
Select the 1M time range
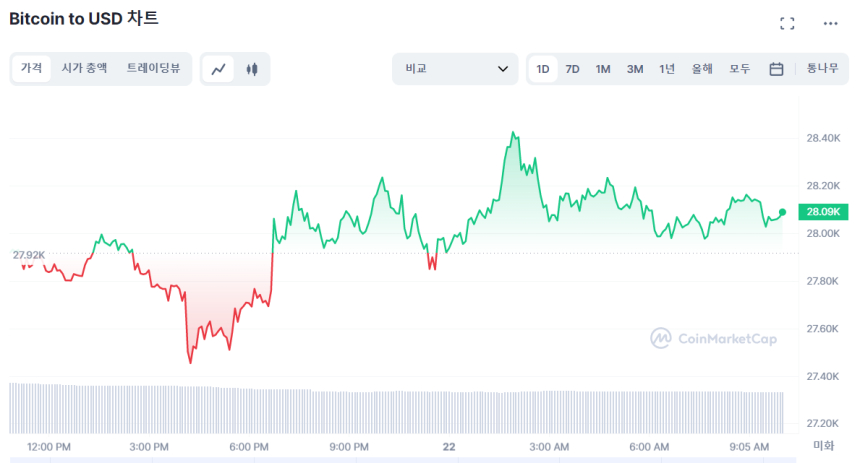603,69
